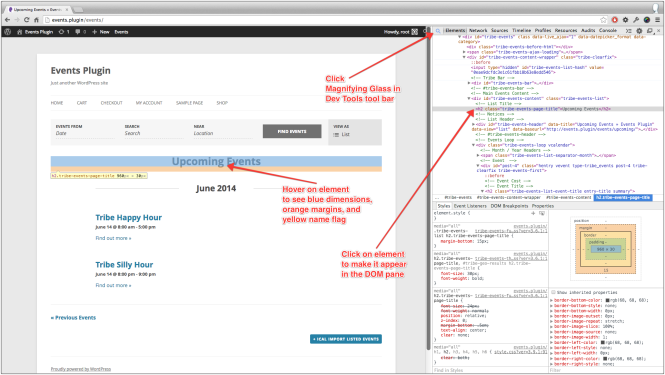This screenshot has height=375, width=665.
Task: Click the Events From date input field
Action: click(85, 134)
